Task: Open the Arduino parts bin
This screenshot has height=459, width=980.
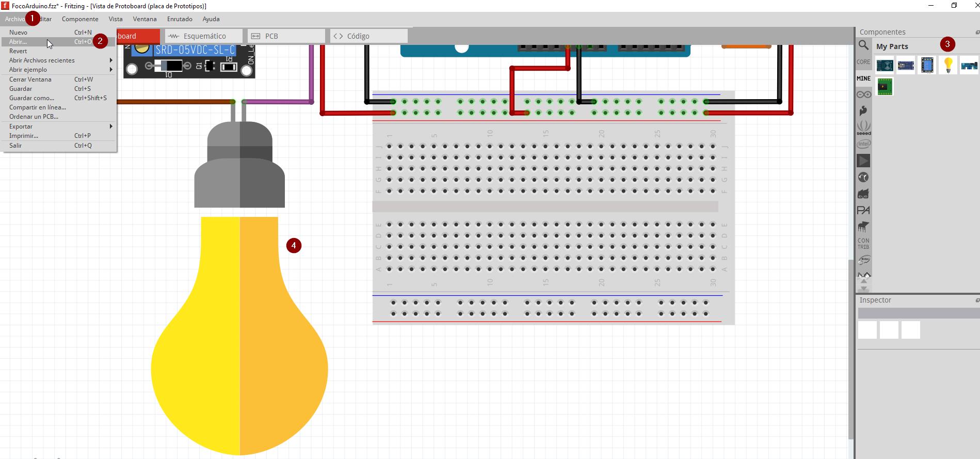Action: point(863,94)
